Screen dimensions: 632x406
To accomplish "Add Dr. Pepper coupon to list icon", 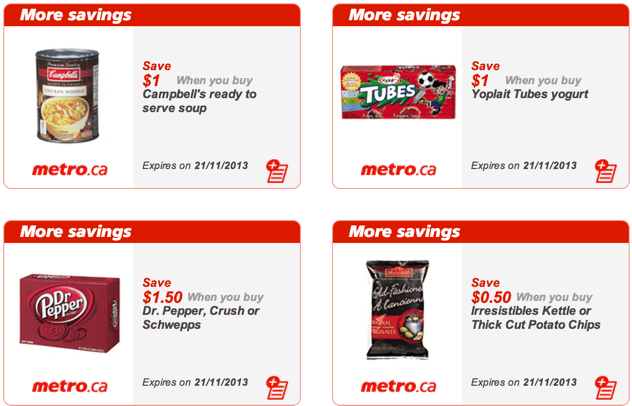I will pos(277,388).
